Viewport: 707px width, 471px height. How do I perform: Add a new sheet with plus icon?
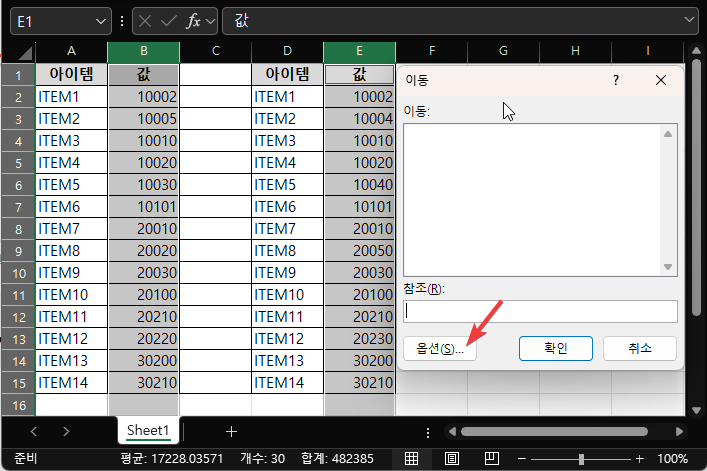coord(231,431)
